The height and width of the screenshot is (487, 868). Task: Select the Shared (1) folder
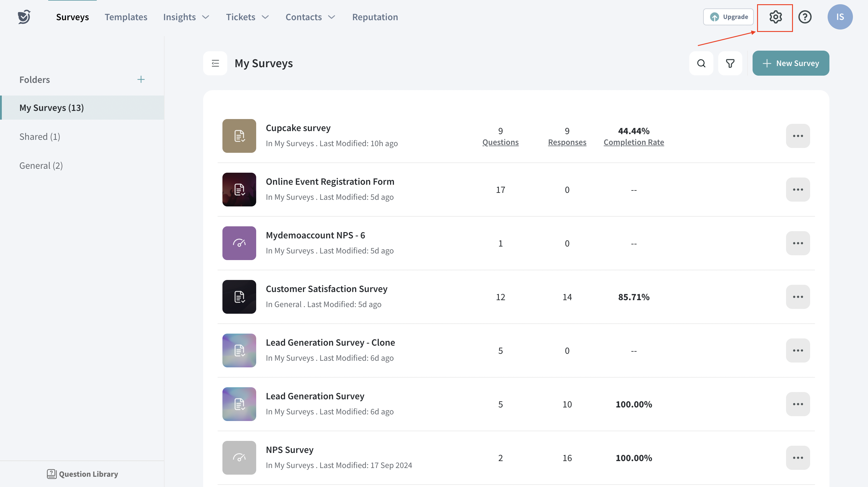tap(40, 137)
